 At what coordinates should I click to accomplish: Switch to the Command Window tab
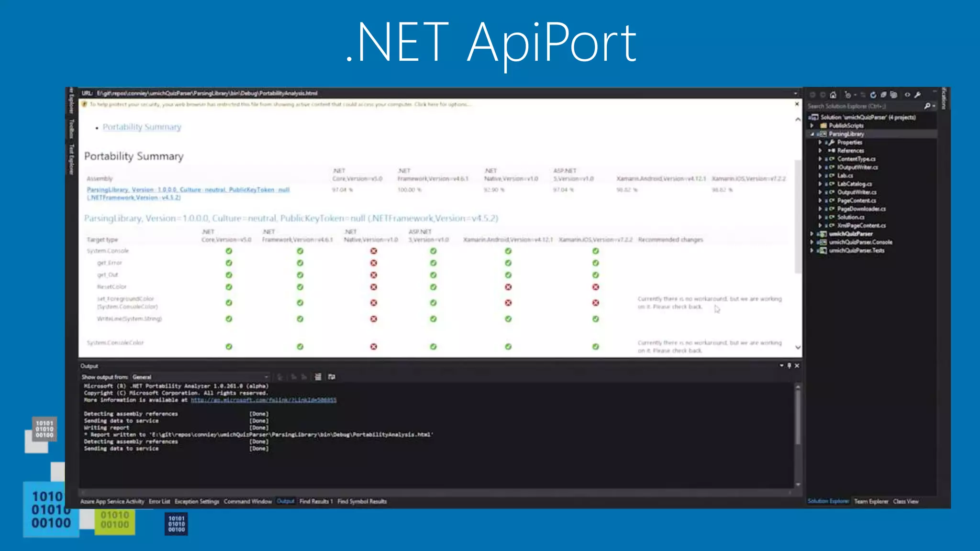click(x=247, y=501)
